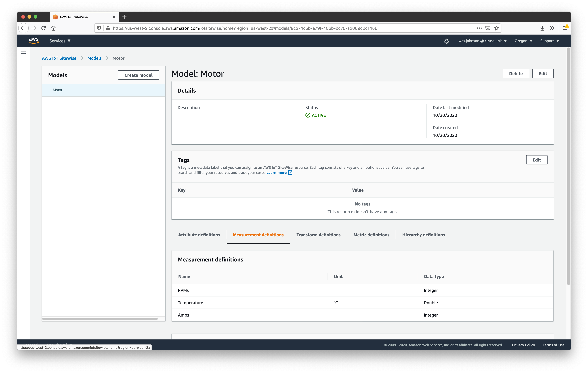Click the RPMs measurement name
The width and height of the screenshot is (588, 373).
point(183,290)
